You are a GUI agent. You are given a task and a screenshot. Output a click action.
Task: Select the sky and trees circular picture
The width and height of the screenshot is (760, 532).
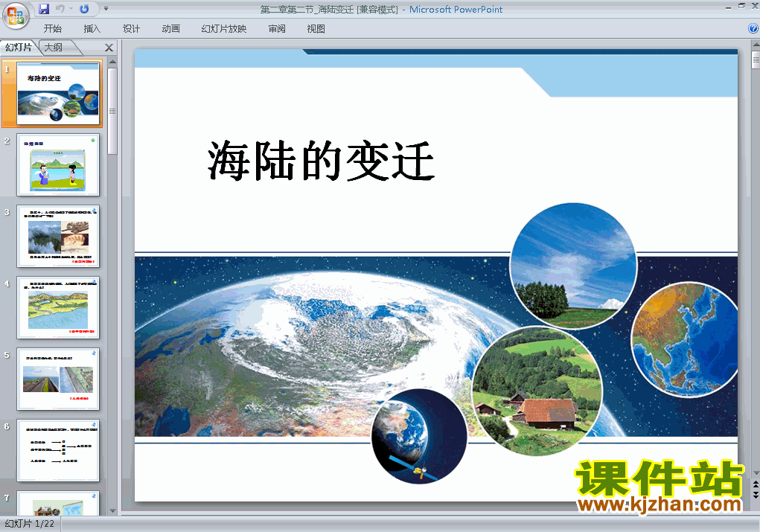(x=573, y=266)
